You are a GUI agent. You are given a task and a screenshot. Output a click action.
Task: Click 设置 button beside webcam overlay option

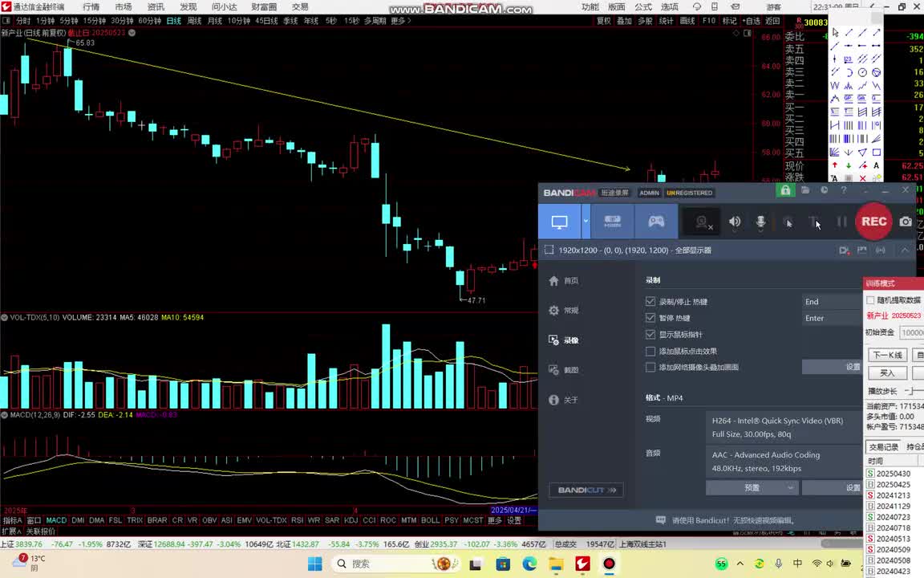(832, 367)
